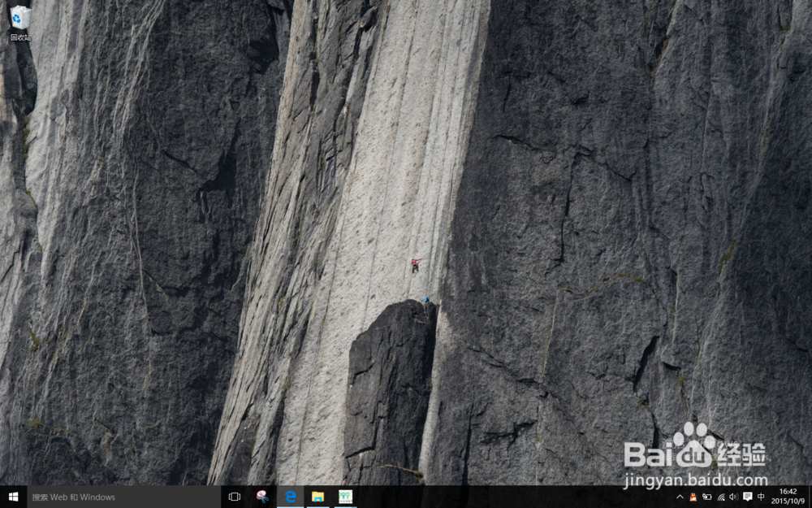The width and height of the screenshot is (812, 508).
Task: Switch to the Microsoft Edge taskbar icon
Action: pos(291,497)
